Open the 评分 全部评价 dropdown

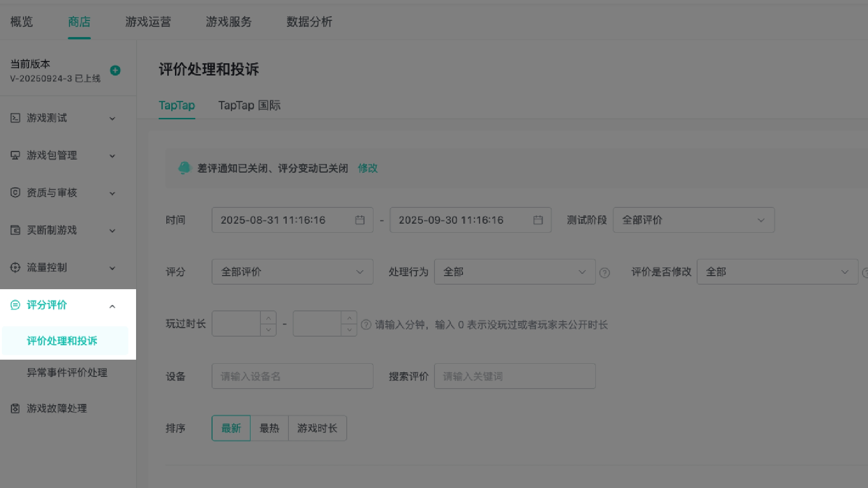292,272
